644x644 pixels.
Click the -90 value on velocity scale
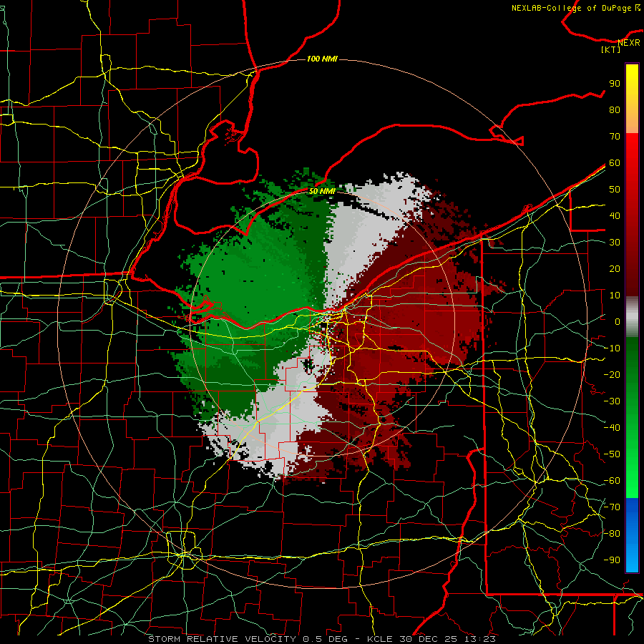coord(612,560)
